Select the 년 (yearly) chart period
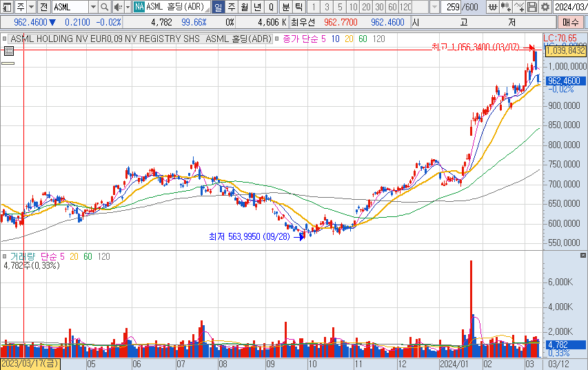Viewport: 588px width, 370px height. coord(258,7)
